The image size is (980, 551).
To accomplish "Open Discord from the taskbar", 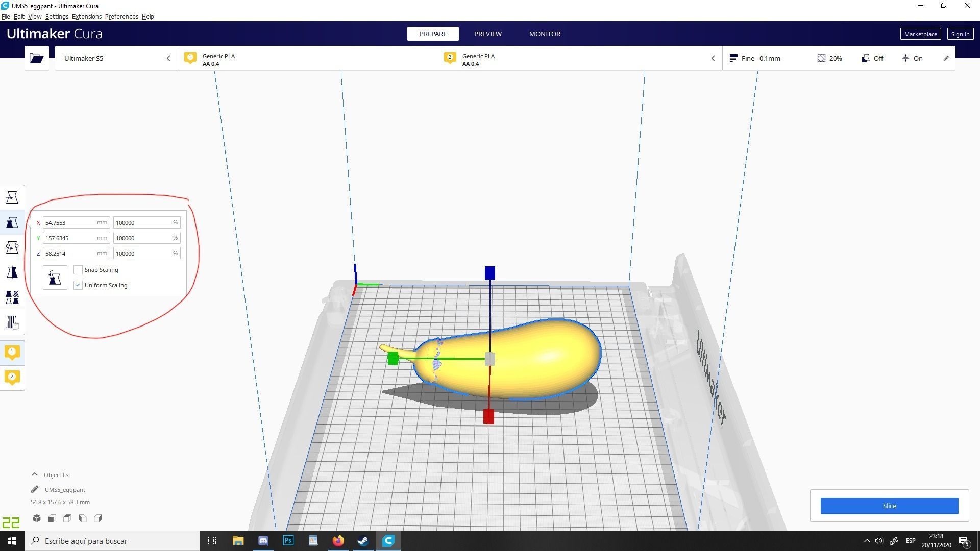I will click(x=263, y=541).
